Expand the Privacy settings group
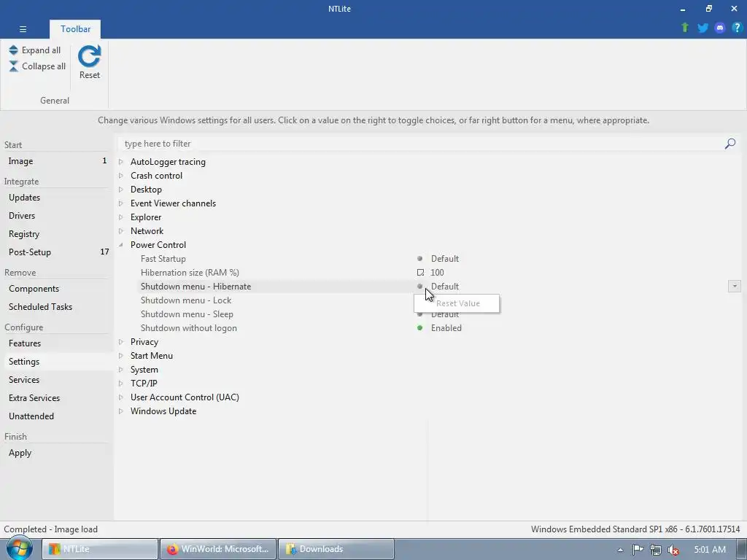The width and height of the screenshot is (747, 560). (x=121, y=342)
